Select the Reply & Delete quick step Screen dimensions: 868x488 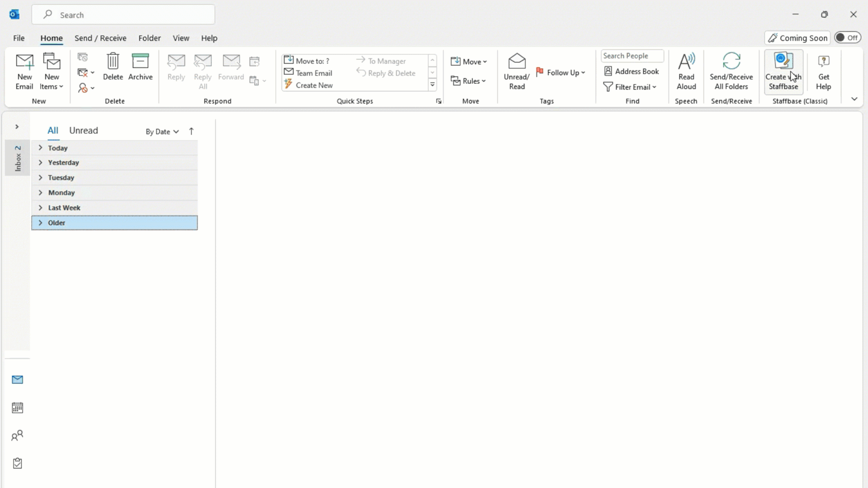[386, 73]
